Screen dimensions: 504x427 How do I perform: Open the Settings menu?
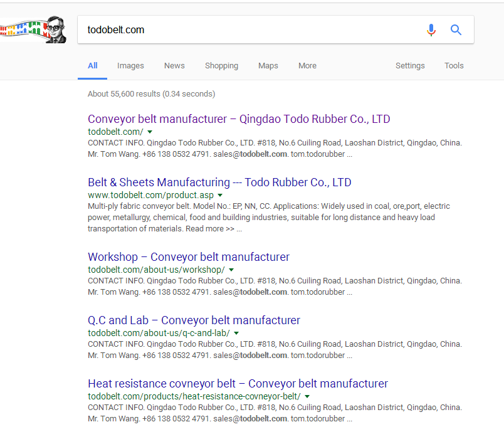(x=410, y=66)
